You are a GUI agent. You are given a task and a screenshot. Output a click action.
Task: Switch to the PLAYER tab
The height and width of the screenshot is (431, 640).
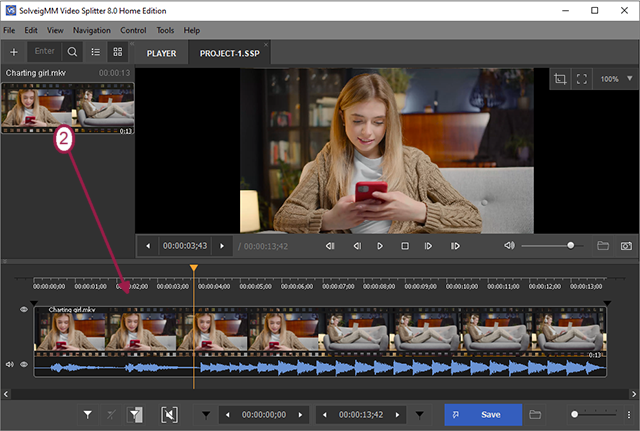162,52
